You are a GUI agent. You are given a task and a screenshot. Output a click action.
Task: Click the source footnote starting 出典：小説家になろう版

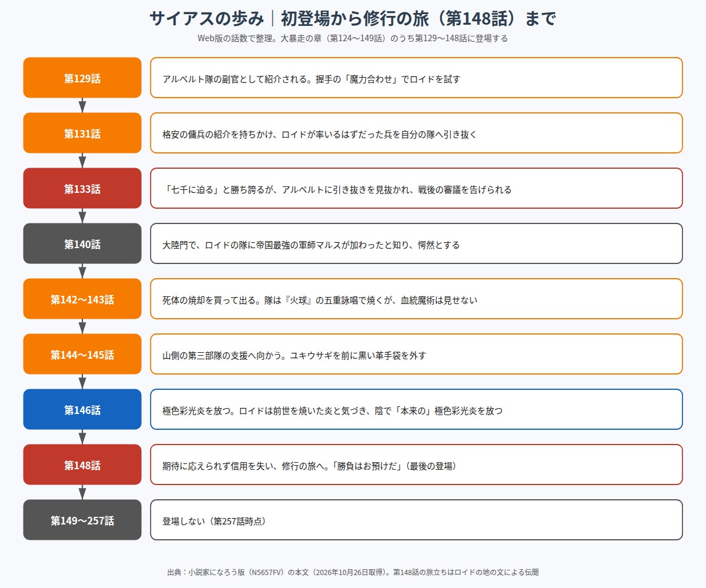coord(353,572)
